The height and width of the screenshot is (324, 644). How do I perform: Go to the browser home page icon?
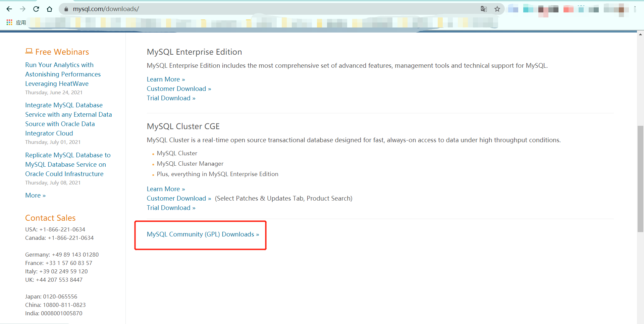(50, 9)
